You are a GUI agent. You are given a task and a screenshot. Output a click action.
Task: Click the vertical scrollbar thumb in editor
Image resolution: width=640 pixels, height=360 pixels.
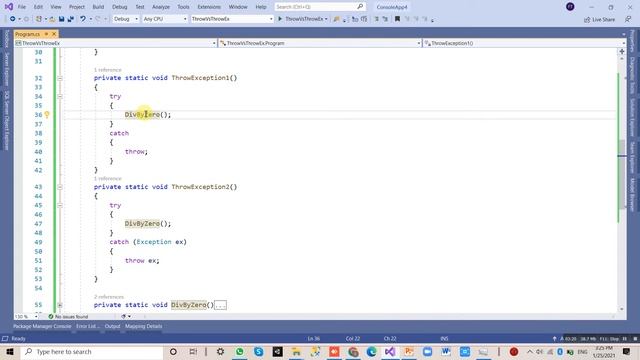pos(622,175)
